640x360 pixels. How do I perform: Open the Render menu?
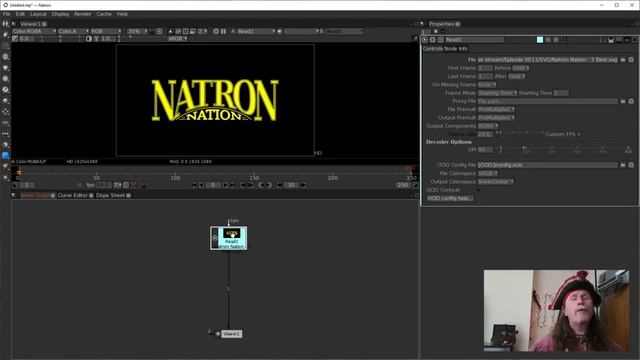[x=82, y=14]
